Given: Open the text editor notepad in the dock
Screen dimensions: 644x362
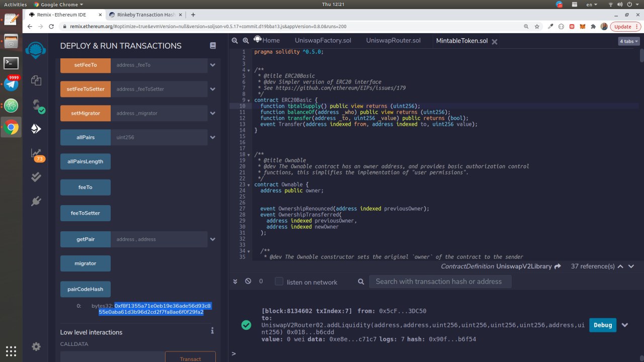Looking at the screenshot, I should pos(11,20).
